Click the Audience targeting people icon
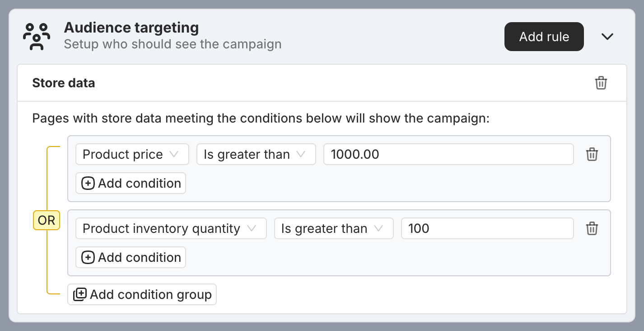 36,36
